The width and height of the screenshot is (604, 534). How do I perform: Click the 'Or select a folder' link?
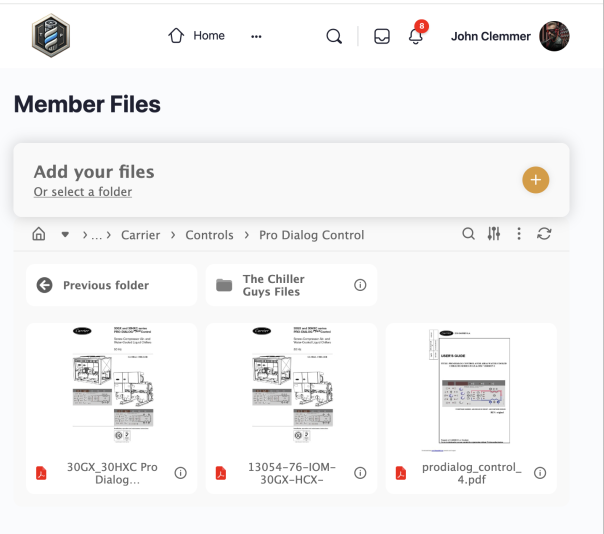(x=83, y=191)
